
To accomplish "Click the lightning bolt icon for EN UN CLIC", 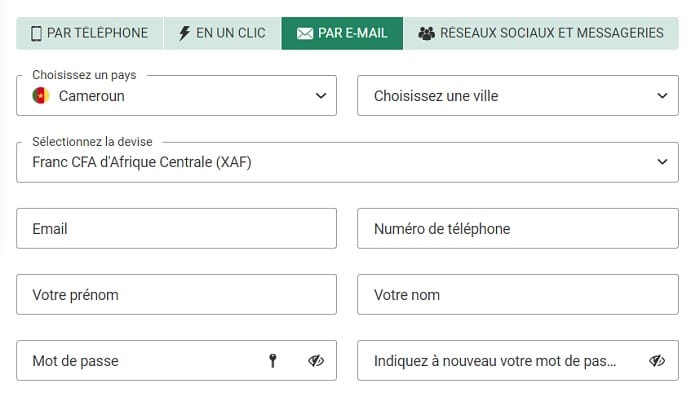I will point(184,33).
